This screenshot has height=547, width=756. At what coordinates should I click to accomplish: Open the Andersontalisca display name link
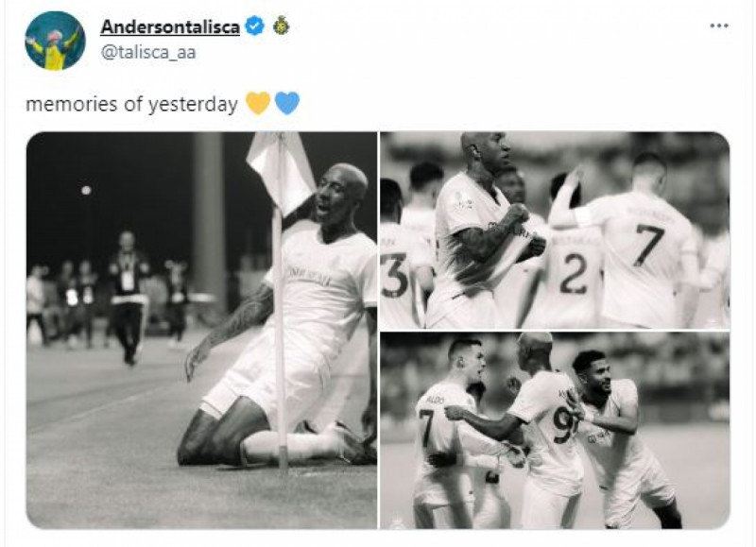tap(170, 26)
